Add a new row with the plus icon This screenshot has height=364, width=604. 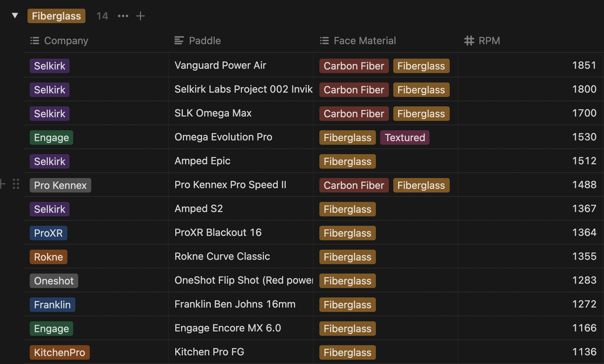tap(140, 16)
